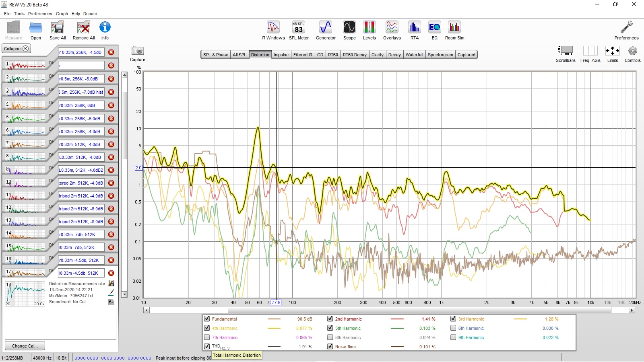The width and height of the screenshot is (644, 362).
Task: Open the Help menu
Action: 76,14
